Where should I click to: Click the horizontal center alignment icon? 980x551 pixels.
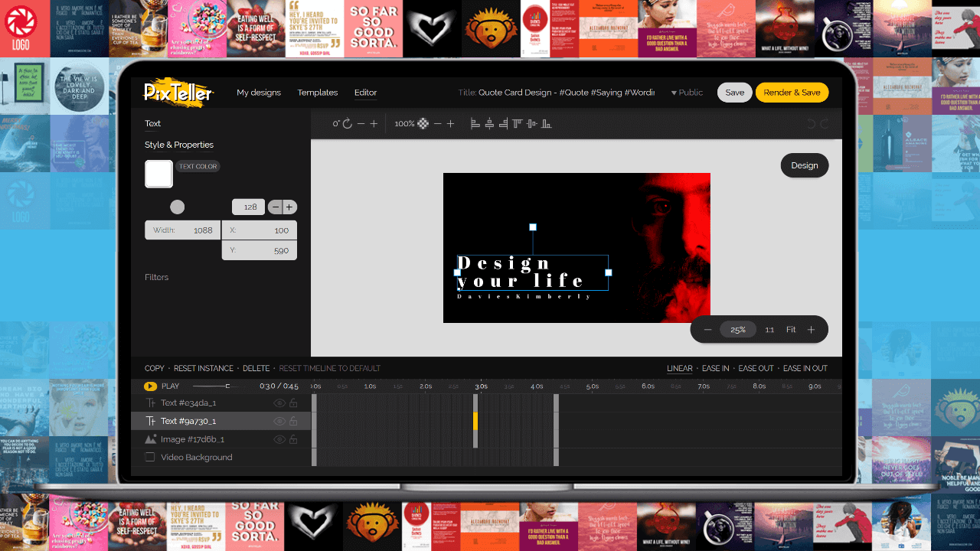pyautogui.click(x=489, y=123)
